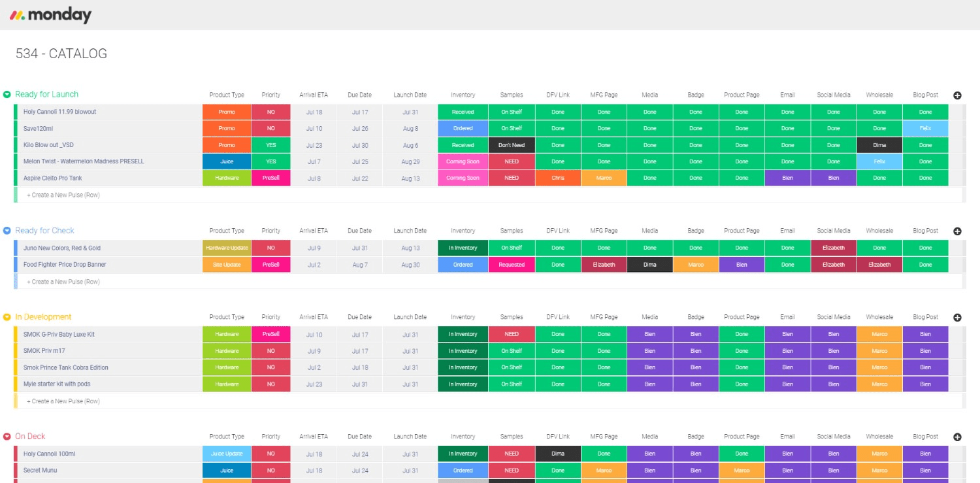Change Don't Need samples status for Kilo Blow out
The height and width of the screenshot is (483, 980).
point(512,145)
